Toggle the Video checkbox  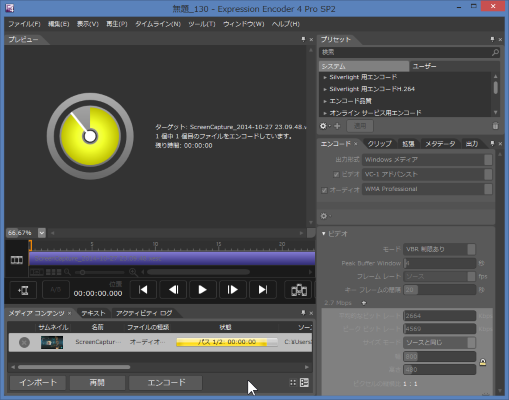336,174
